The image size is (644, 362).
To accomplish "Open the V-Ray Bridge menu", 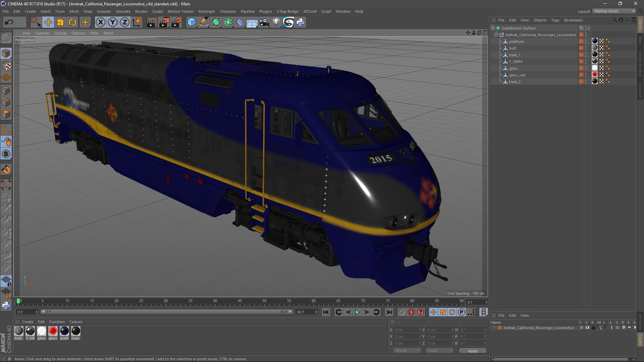I will (287, 11).
